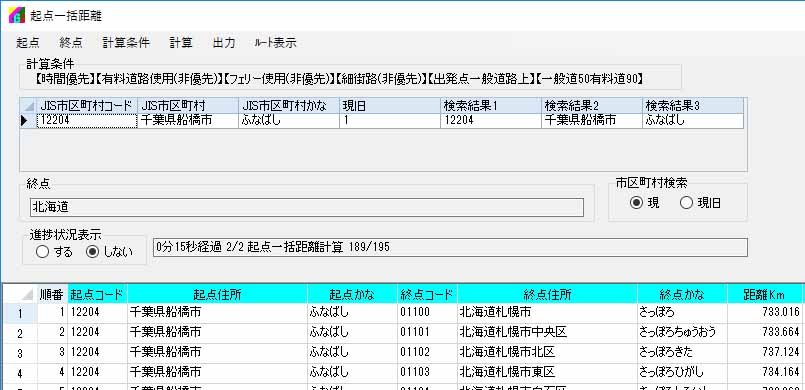Open the 計算 menu
805x390 pixels.
point(181,43)
